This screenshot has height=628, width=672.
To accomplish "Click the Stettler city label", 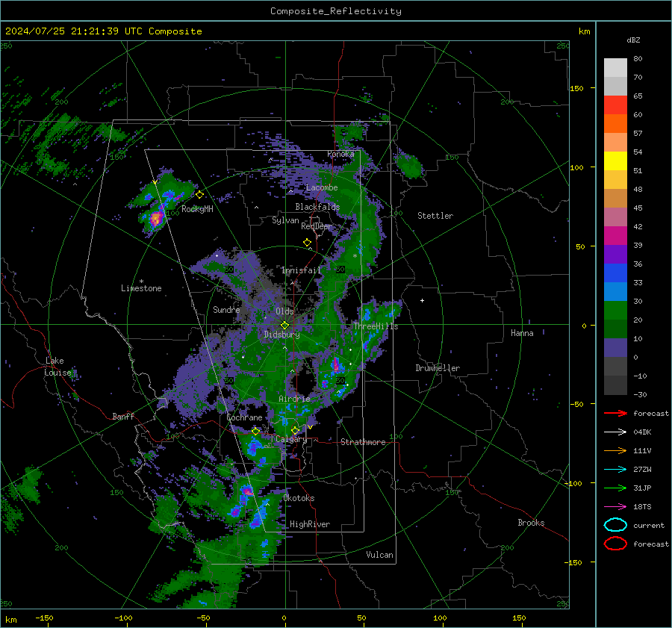I will pos(435,216).
